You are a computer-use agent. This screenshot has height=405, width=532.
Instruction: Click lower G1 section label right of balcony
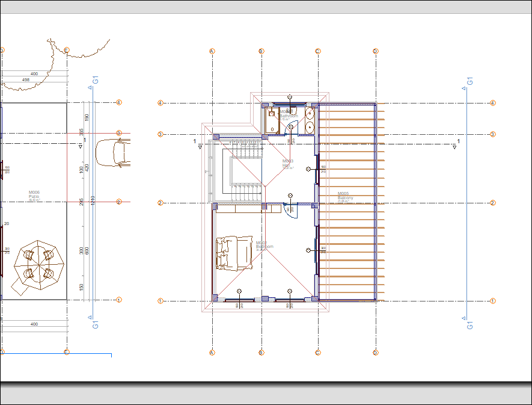pyautogui.click(x=470, y=325)
